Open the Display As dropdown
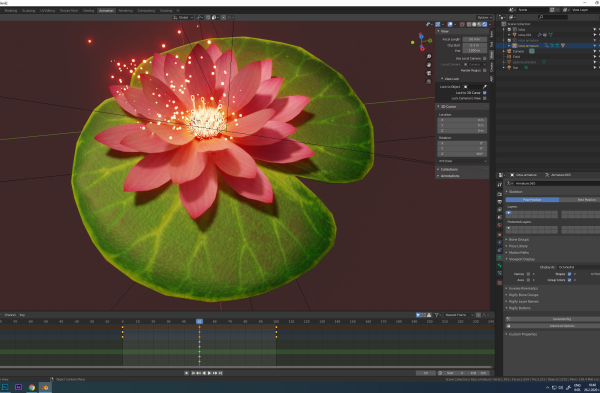 click(x=578, y=267)
